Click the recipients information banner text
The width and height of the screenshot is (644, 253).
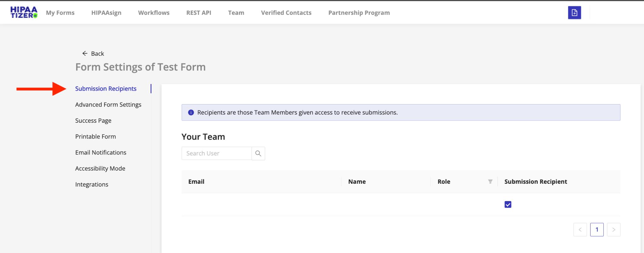pyautogui.click(x=297, y=112)
